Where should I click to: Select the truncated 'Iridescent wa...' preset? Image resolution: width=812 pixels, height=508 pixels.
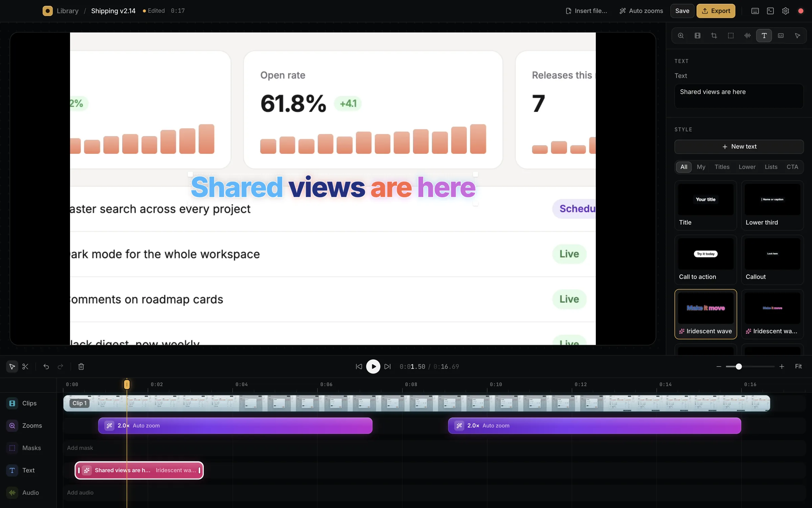(772, 314)
